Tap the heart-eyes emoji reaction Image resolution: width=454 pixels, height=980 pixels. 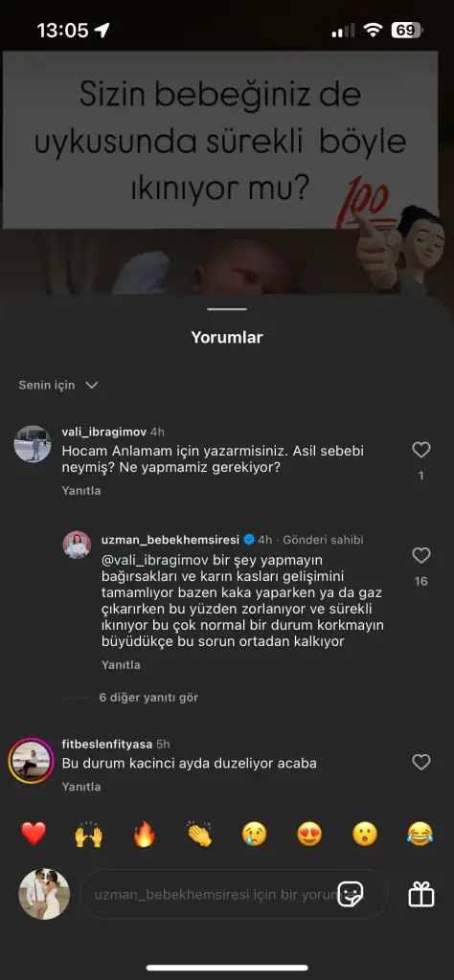pos(309,834)
